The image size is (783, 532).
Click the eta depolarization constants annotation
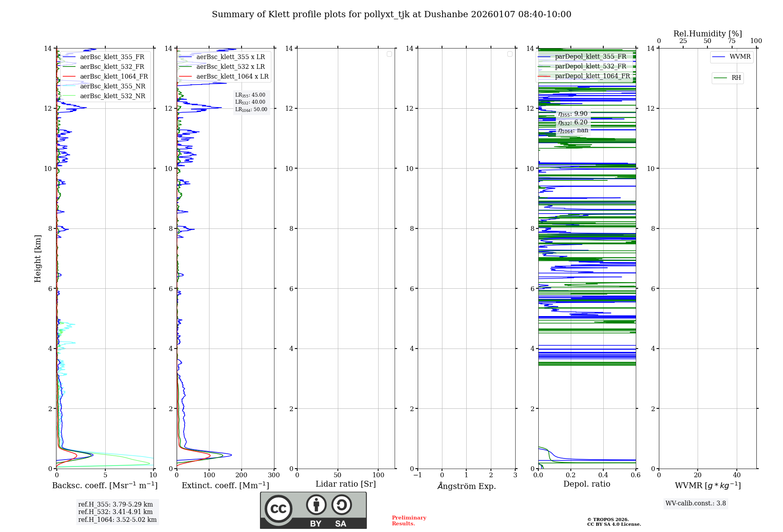coord(573,122)
